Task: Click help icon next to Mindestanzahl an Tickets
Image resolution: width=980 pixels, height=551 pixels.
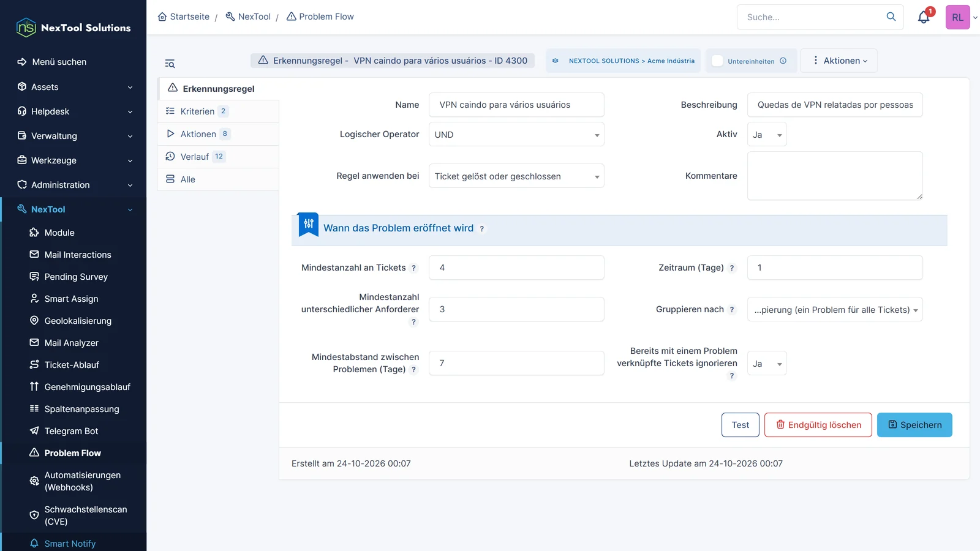Action: (413, 268)
